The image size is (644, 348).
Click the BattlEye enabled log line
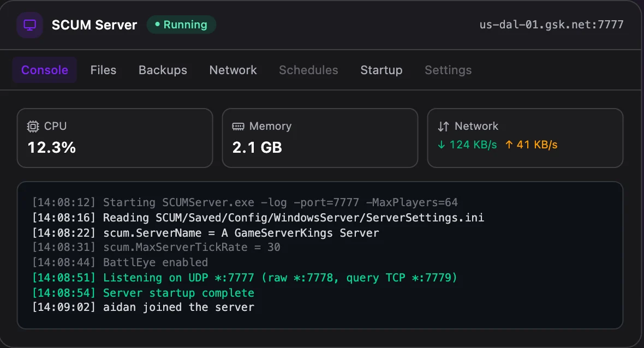click(120, 262)
